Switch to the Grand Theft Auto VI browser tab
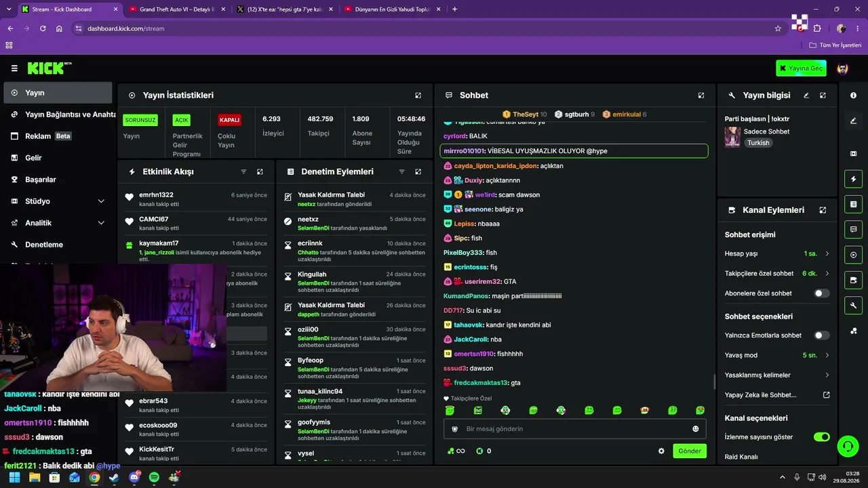 click(x=176, y=9)
